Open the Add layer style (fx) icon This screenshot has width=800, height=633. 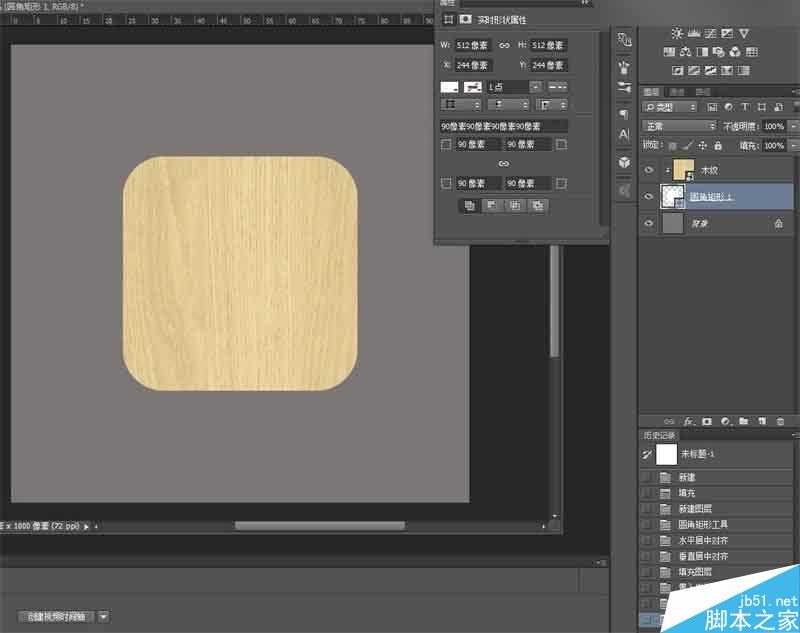(688, 420)
